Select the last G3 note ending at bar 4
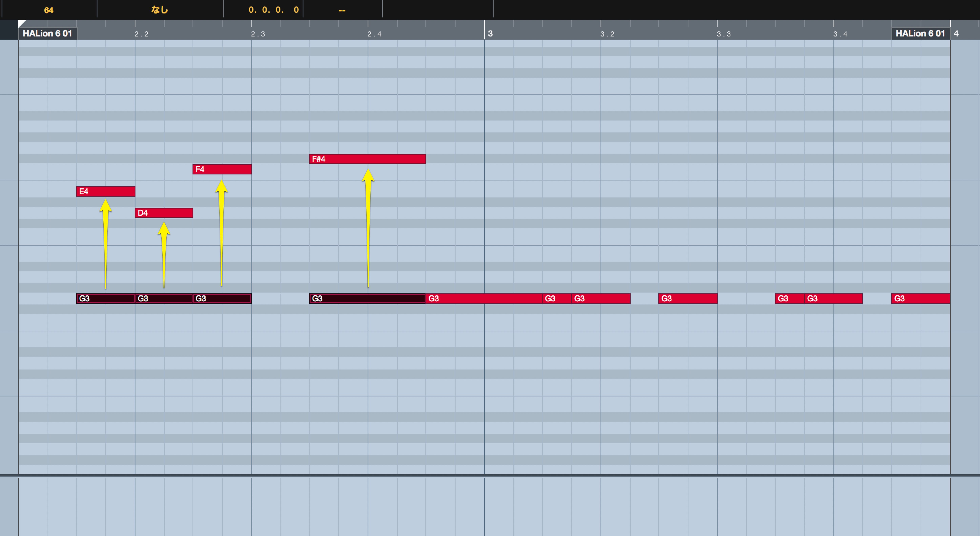 tap(921, 299)
